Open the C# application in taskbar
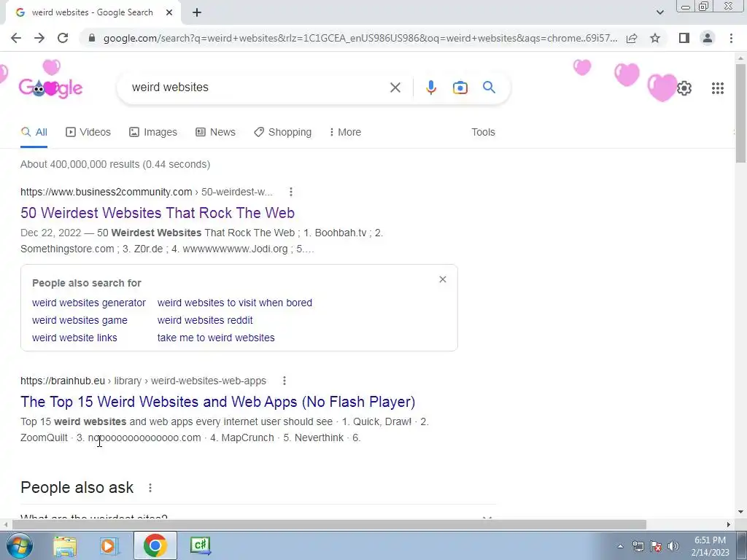 (200, 545)
